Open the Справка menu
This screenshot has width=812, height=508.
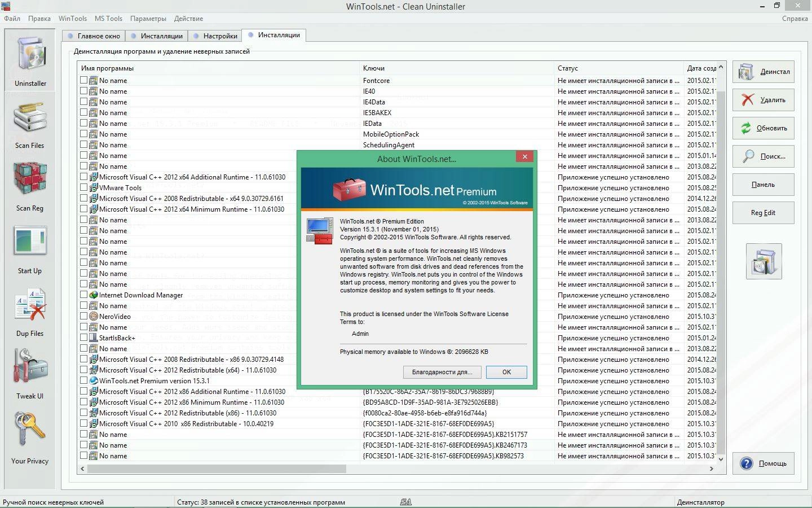click(795, 19)
